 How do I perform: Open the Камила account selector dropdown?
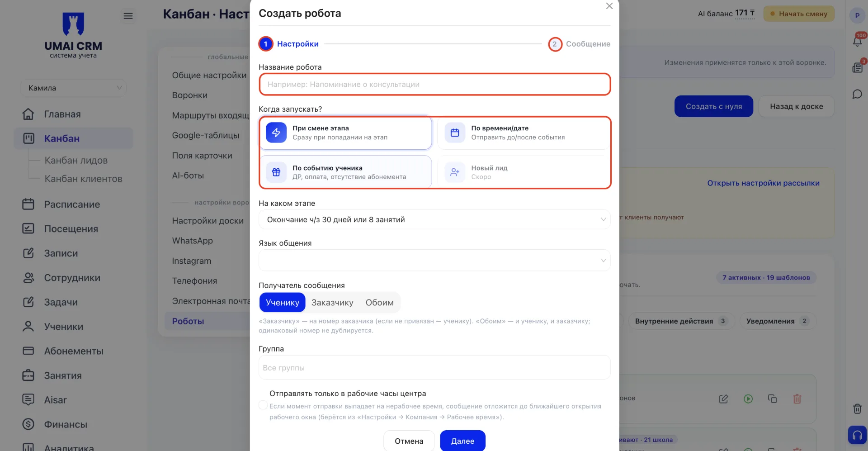(x=73, y=88)
